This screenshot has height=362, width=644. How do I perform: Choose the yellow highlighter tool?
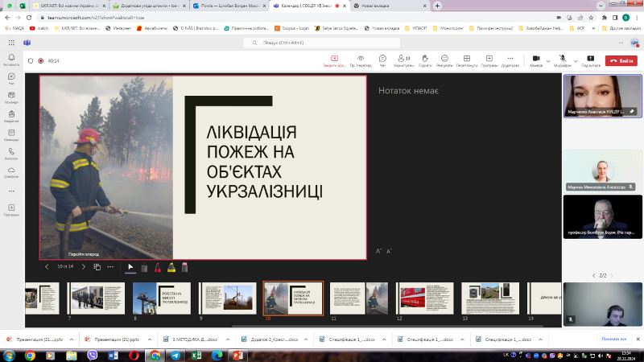171,268
